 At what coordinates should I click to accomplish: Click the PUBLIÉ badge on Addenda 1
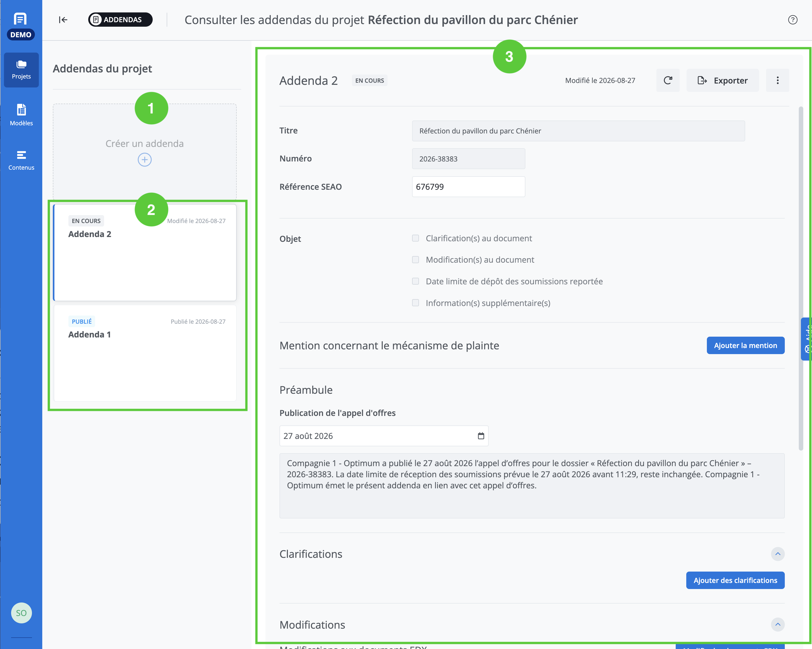tap(81, 321)
